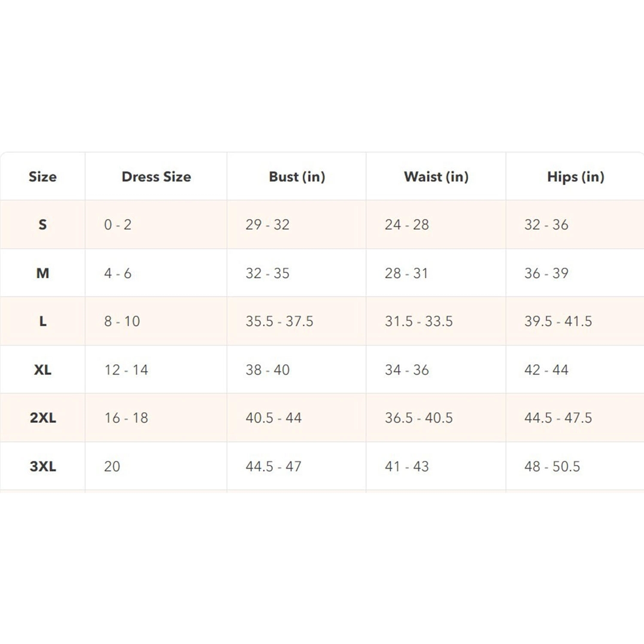Select the 3XL size row label
This screenshot has width=644, height=644.
point(43,466)
